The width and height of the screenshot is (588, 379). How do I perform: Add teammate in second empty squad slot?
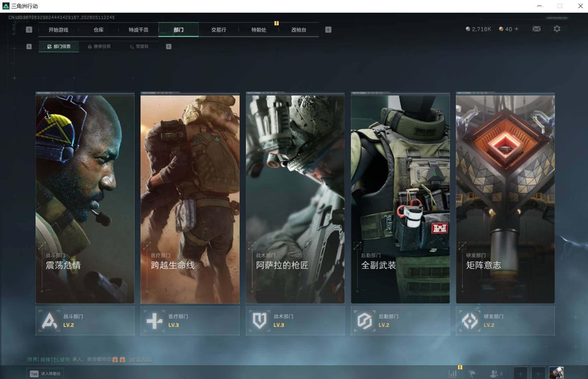(x=538, y=373)
